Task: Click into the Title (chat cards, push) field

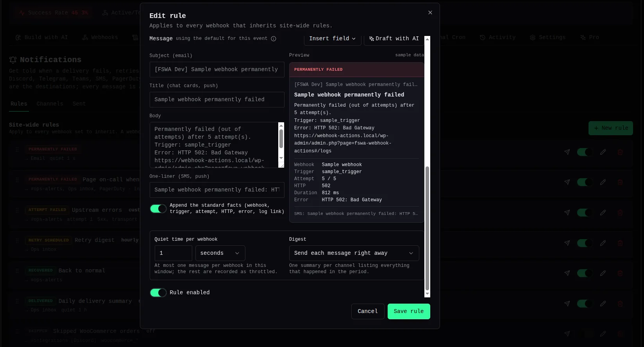Action: click(217, 100)
